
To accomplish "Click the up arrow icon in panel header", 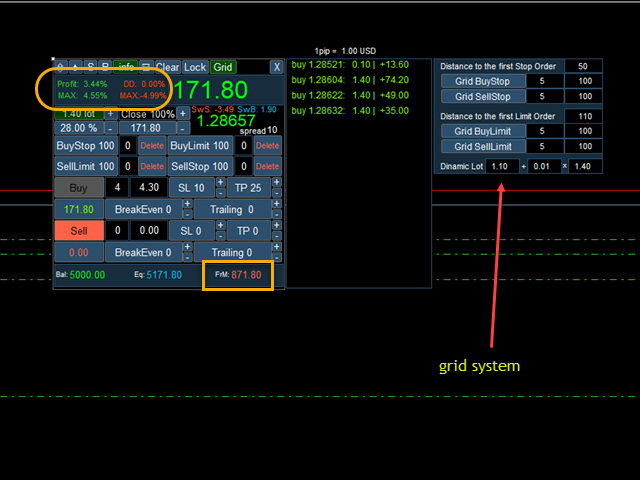I will (76, 67).
